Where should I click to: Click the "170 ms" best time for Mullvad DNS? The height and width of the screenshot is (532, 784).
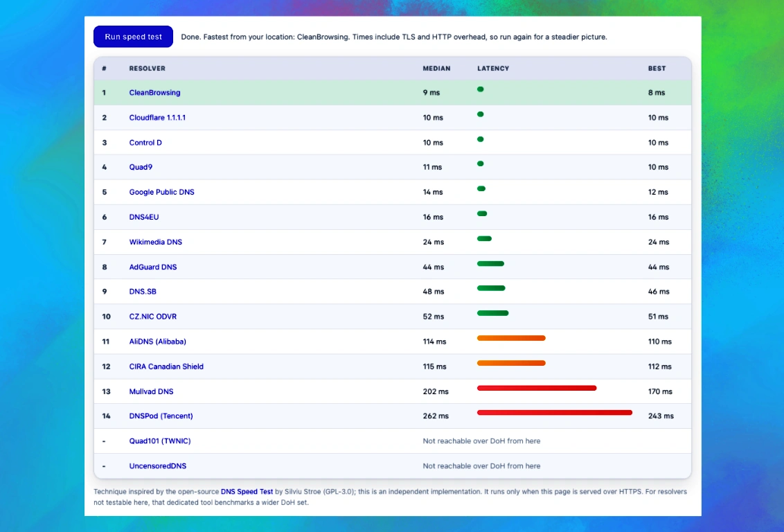point(660,391)
